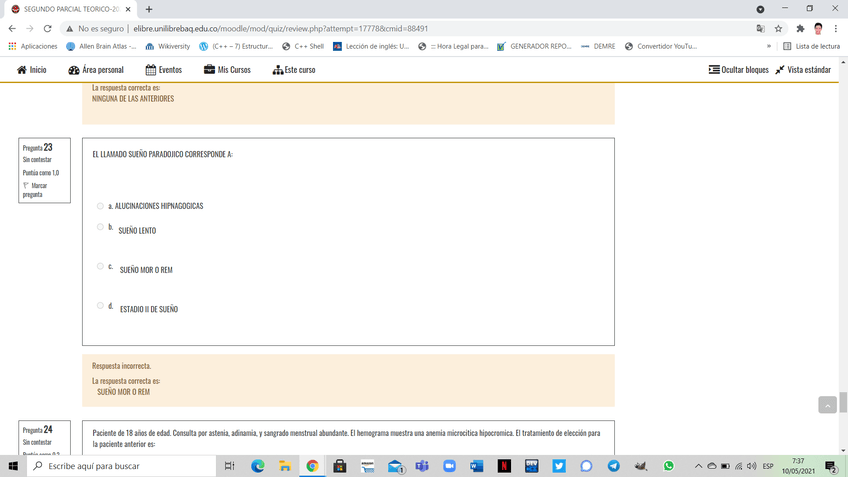Viewport: 848px width, 477px height.
Task: Open the Mis Cursos menu
Action: 227,70
